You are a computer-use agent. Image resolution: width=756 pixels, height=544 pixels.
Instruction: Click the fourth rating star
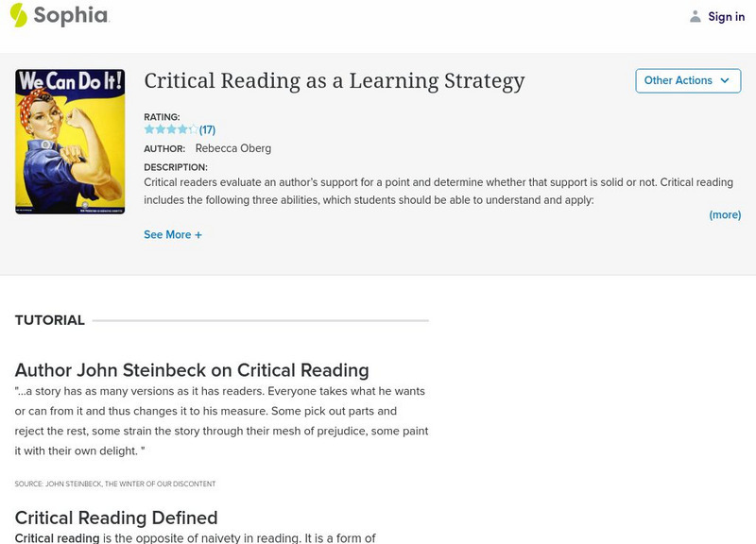point(182,129)
